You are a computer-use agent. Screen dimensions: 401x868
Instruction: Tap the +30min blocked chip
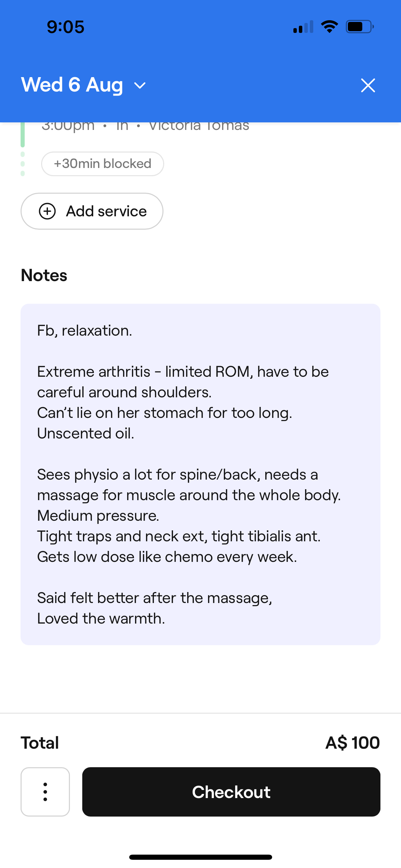tap(102, 164)
